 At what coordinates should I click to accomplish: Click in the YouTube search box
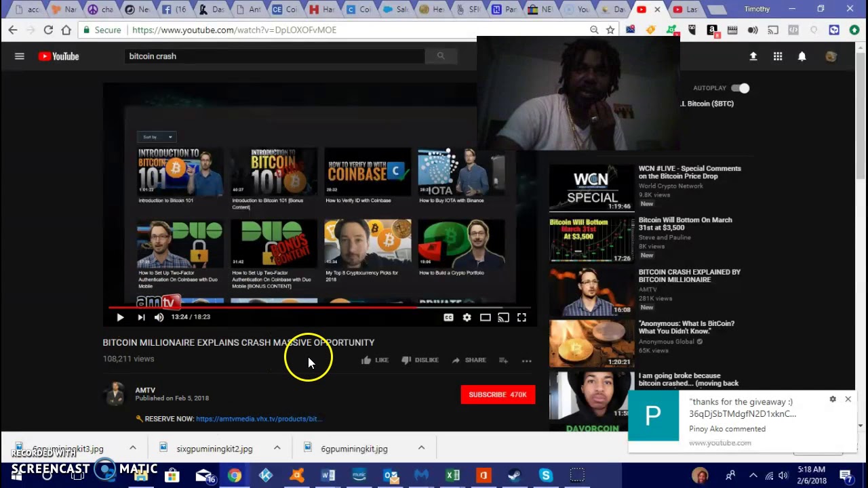[275, 56]
